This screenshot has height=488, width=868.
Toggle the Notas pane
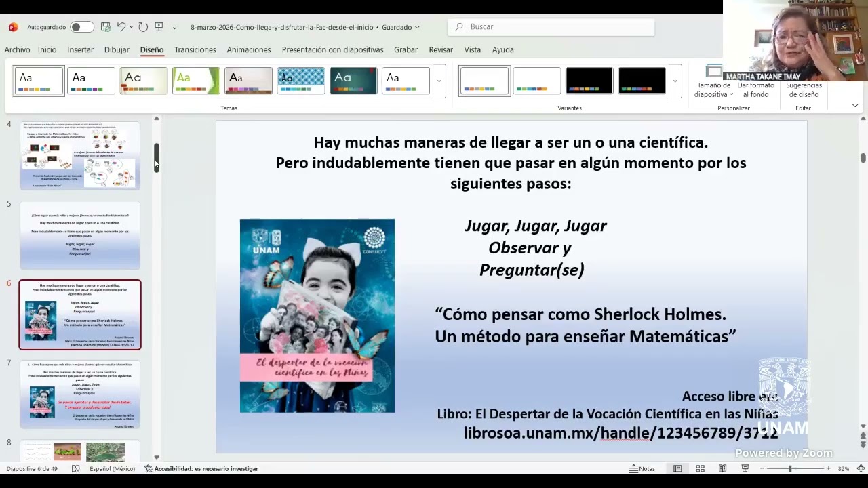point(642,468)
